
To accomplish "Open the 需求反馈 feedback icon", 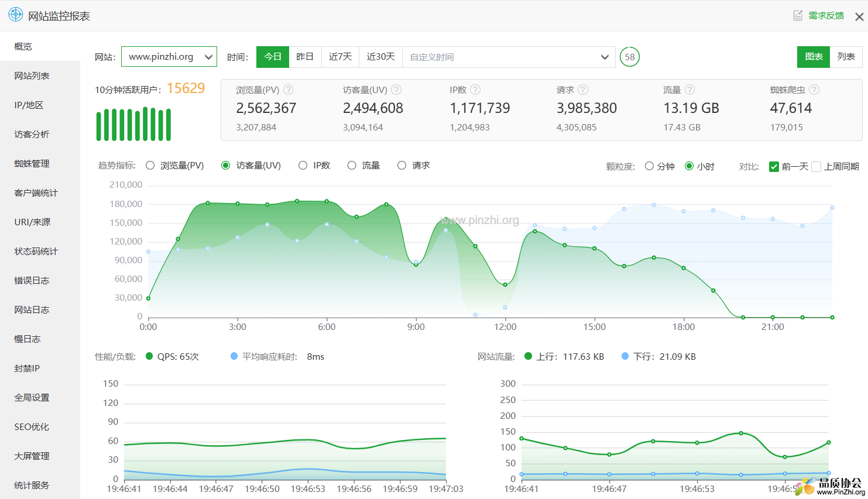I will [798, 16].
